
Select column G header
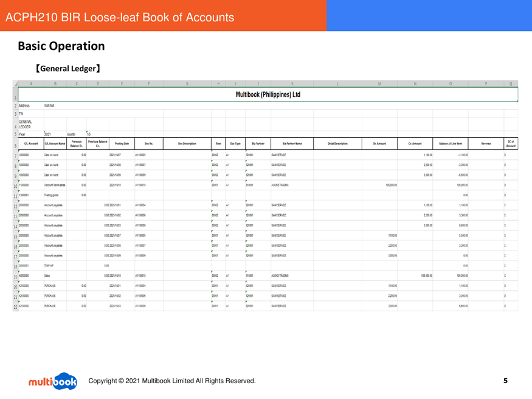187,84
